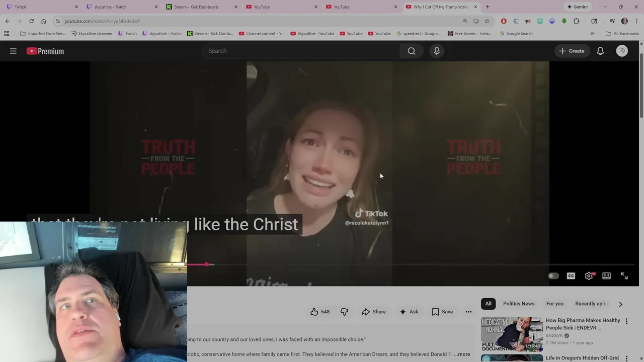Open the Google Search bookmark
The width and height of the screenshot is (644, 362).
tap(516, 34)
